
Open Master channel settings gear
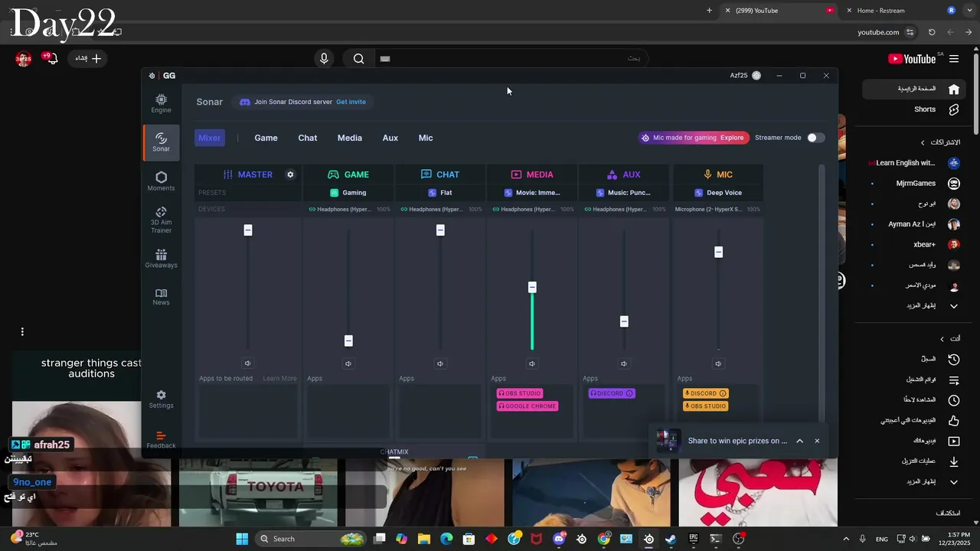pos(290,174)
